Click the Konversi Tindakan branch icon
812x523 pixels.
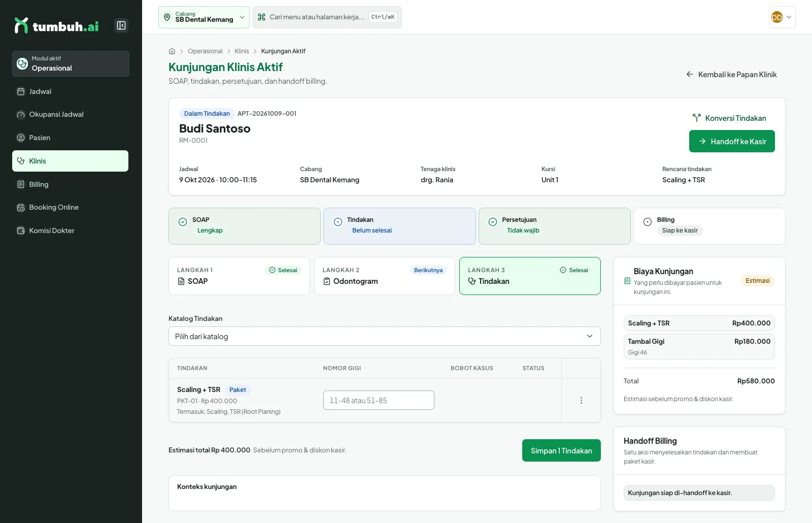(697, 118)
